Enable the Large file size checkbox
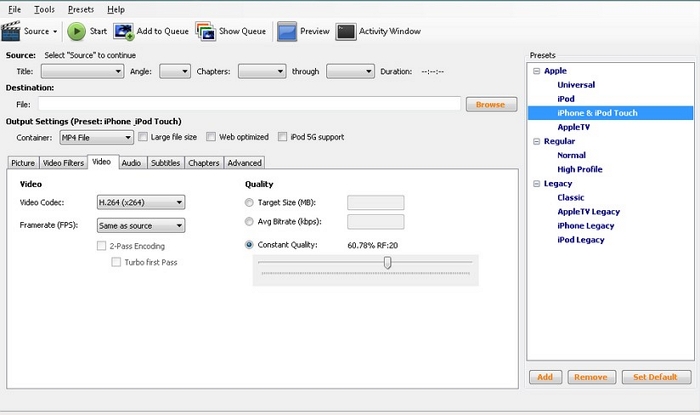This screenshot has height=415, width=700. pos(143,137)
